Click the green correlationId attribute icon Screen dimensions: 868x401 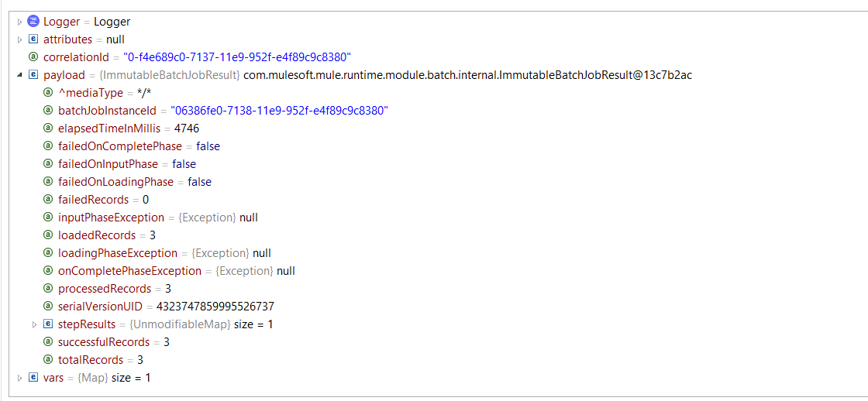point(33,57)
